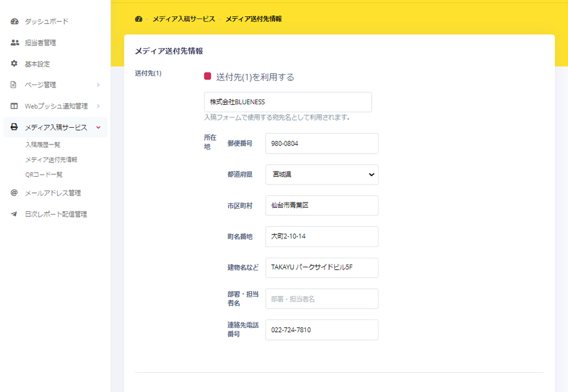
Task: Open 日次レポート配信管理 menu item
Action: (55, 214)
